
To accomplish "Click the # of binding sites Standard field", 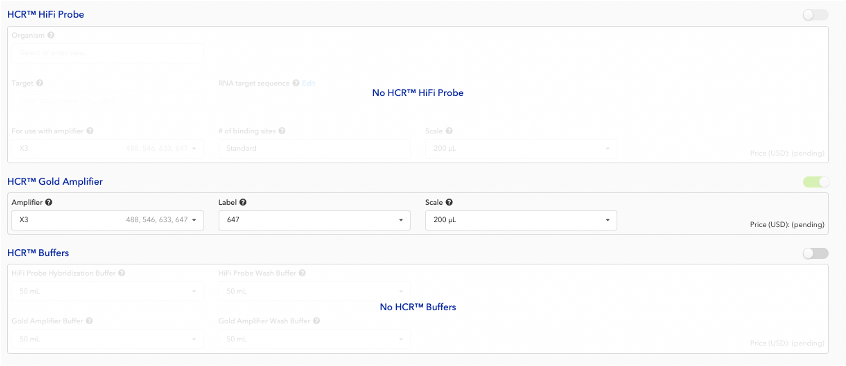I will tap(315, 148).
